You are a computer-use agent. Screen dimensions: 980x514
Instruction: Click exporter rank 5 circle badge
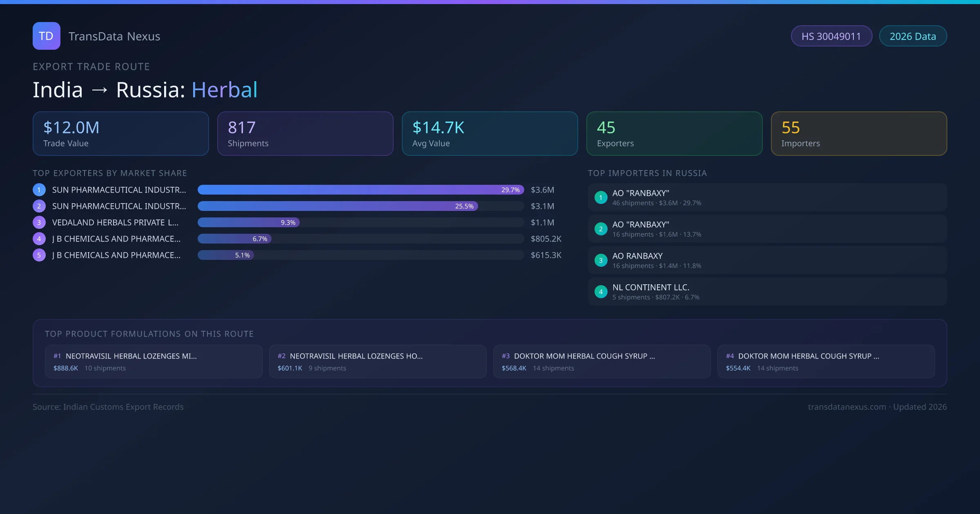[x=39, y=255]
